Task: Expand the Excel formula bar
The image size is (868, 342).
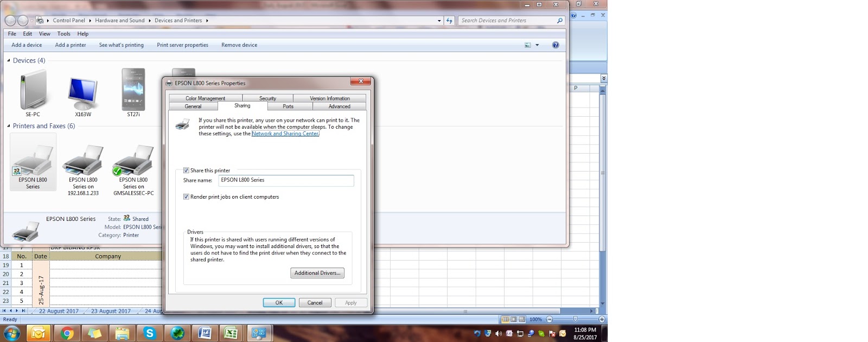Action: [604, 79]
